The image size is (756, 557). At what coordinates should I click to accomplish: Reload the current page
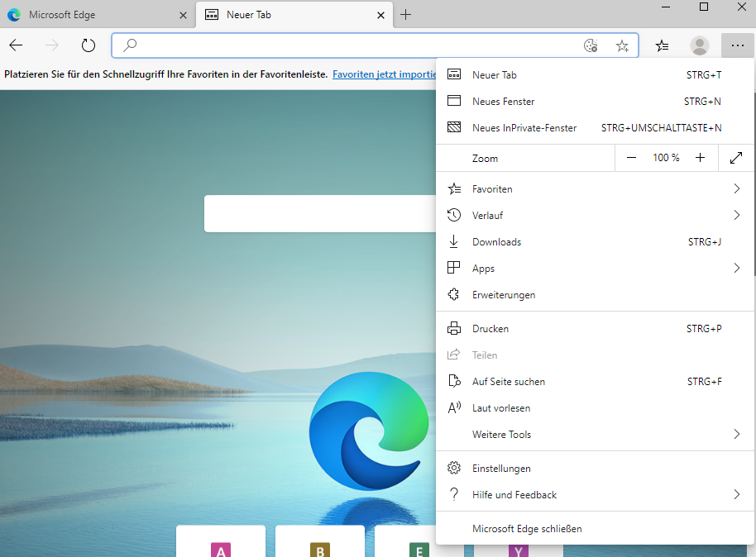point(89,45)
